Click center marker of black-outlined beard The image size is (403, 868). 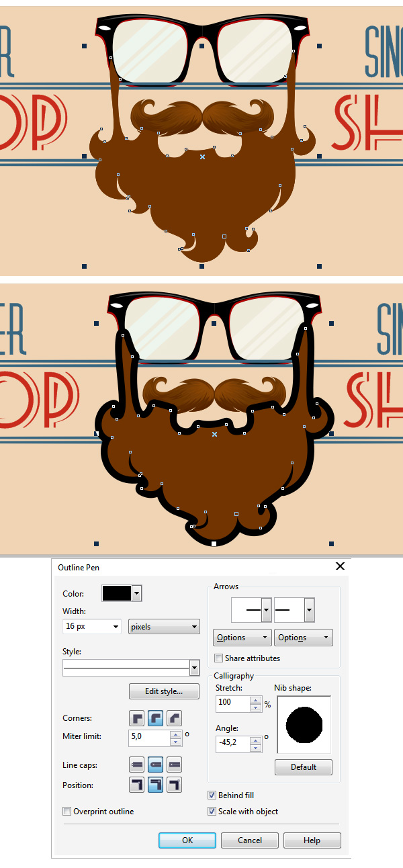214,435
